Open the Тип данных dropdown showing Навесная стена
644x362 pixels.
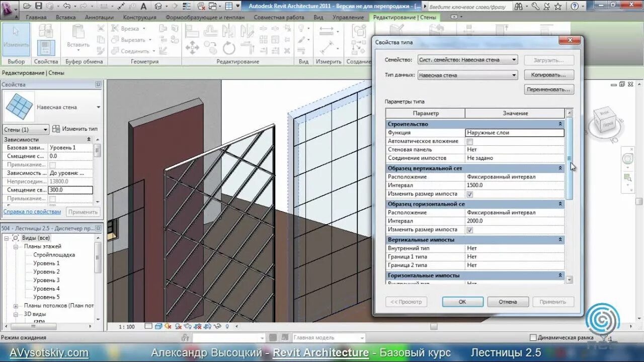click(x=467, y=75)
